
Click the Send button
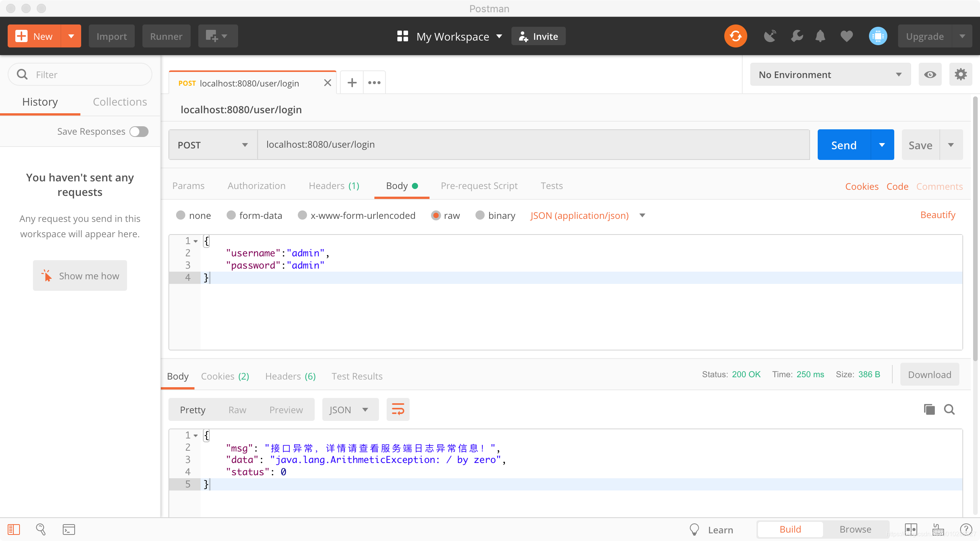tap(844, 145)
